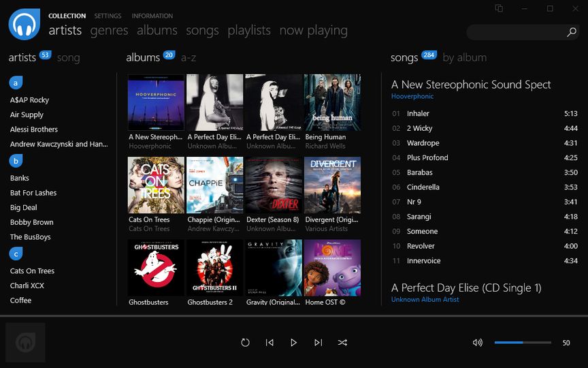The height and width of the screenshot is (368, 588).
Task: Open Dexter Season 8 album cover
Action: tap(274, 185)
